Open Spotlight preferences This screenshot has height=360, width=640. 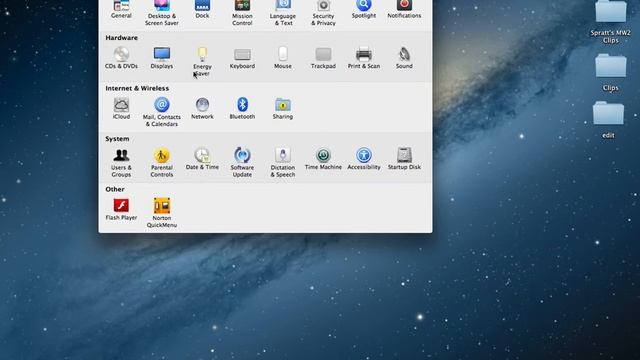click(x=364, y=9)
